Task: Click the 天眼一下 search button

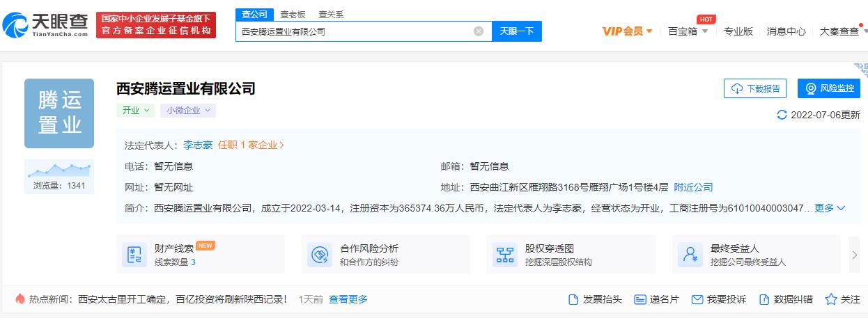Action: [x=516, y=31]
